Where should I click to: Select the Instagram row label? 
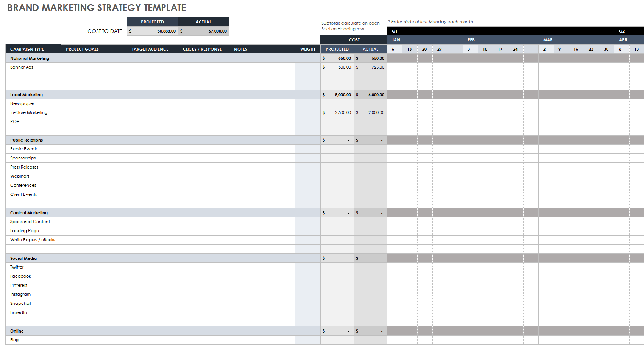20,294
